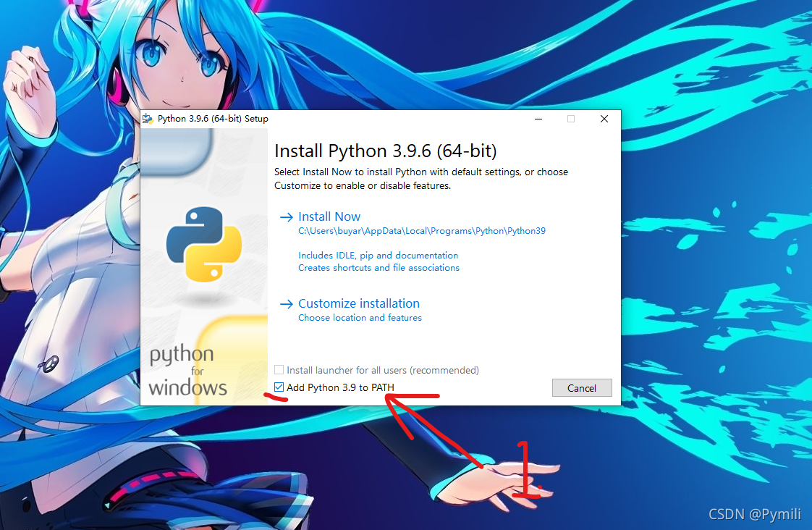Expand Customize installation options
Screen dimensions: 812x530
[x=359, y=303]
